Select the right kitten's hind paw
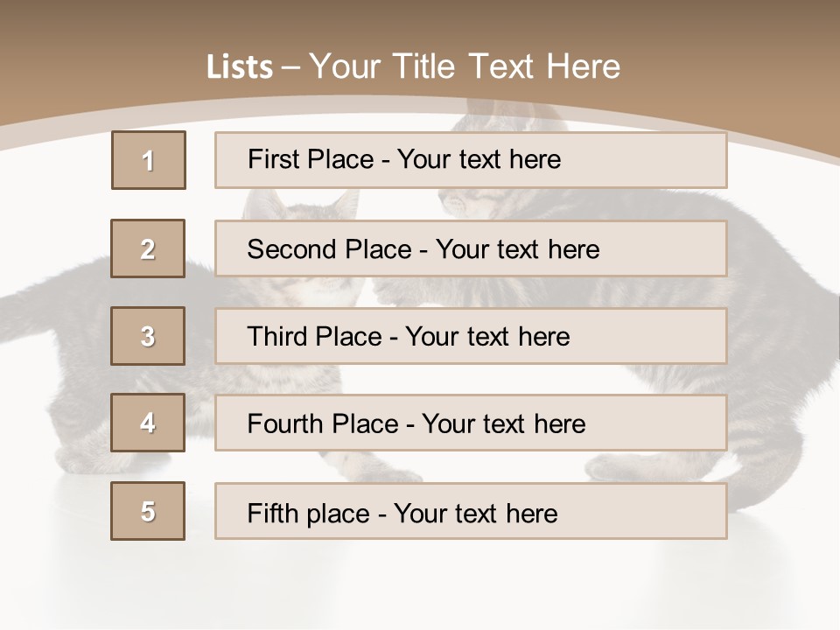Image resolution: width=840 pixels, height=630 pixels. point(612,467)
